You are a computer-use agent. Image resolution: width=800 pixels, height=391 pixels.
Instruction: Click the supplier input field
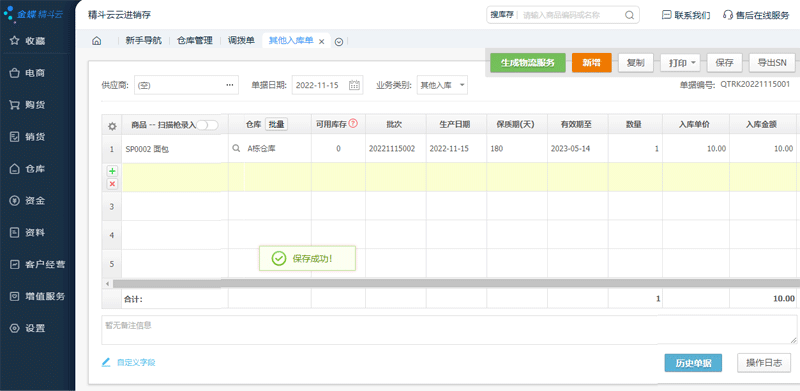(x=186, y=85)
